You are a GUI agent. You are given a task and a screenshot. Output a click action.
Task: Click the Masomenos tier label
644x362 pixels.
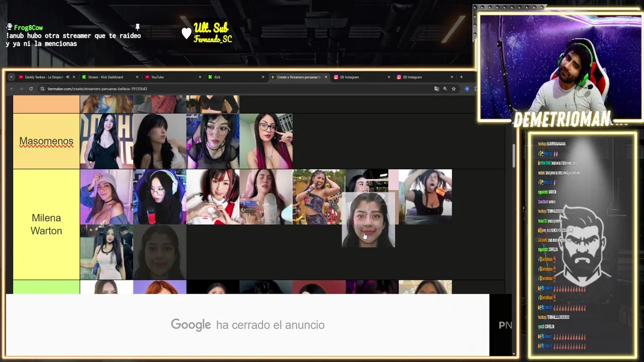click(46, 141)
